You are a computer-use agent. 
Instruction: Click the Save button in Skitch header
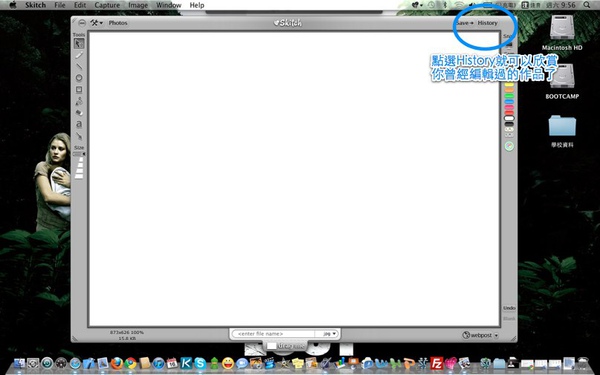pos(465,23)
